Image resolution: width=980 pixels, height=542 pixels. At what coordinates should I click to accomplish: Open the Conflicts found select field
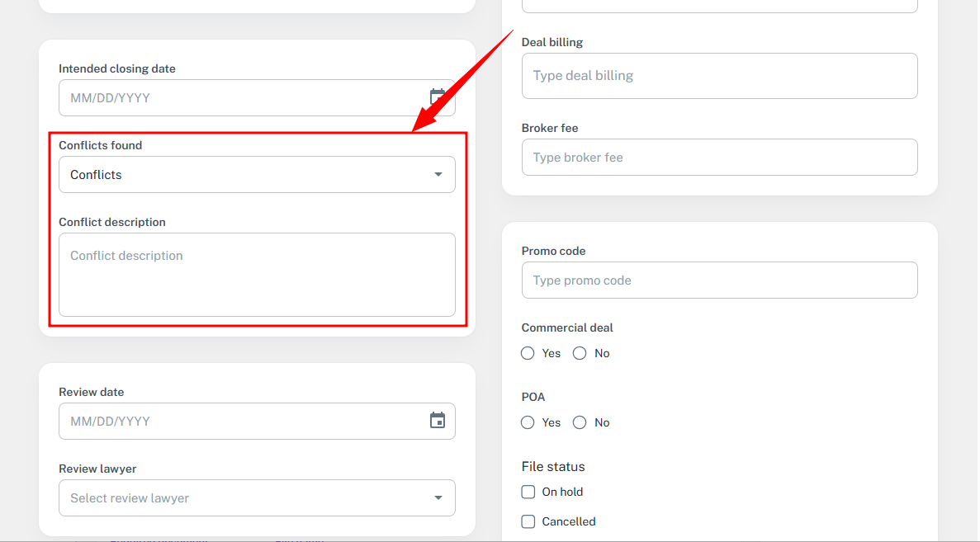tap(239, 175)
